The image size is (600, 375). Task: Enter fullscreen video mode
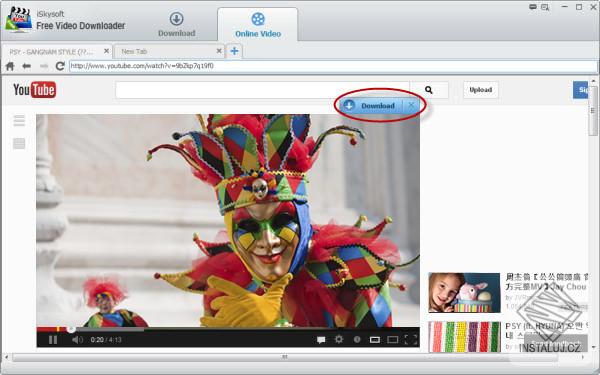tap(411, 339)
